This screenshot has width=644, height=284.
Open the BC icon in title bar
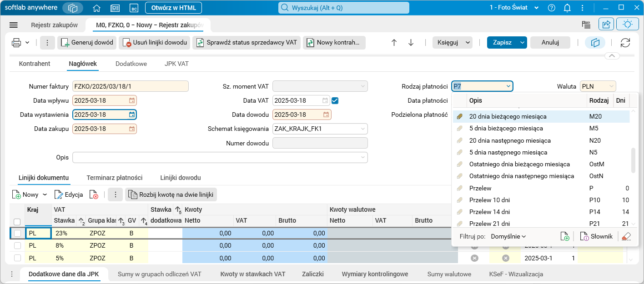134,8
